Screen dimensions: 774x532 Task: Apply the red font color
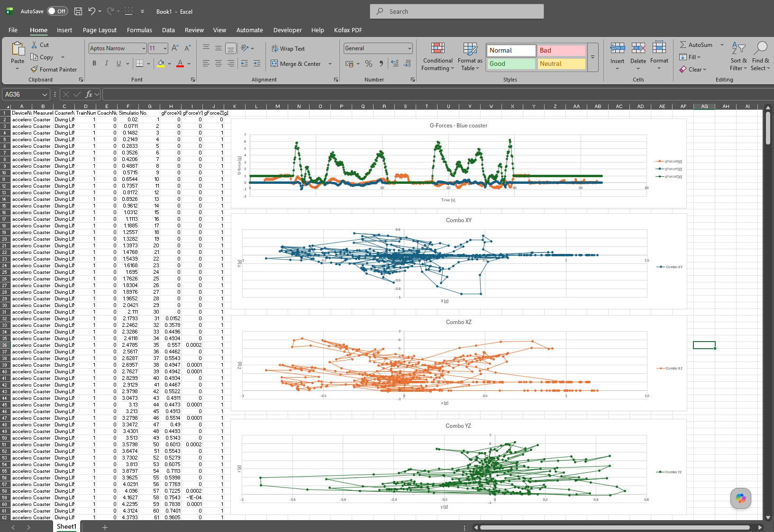click(180, 63)
